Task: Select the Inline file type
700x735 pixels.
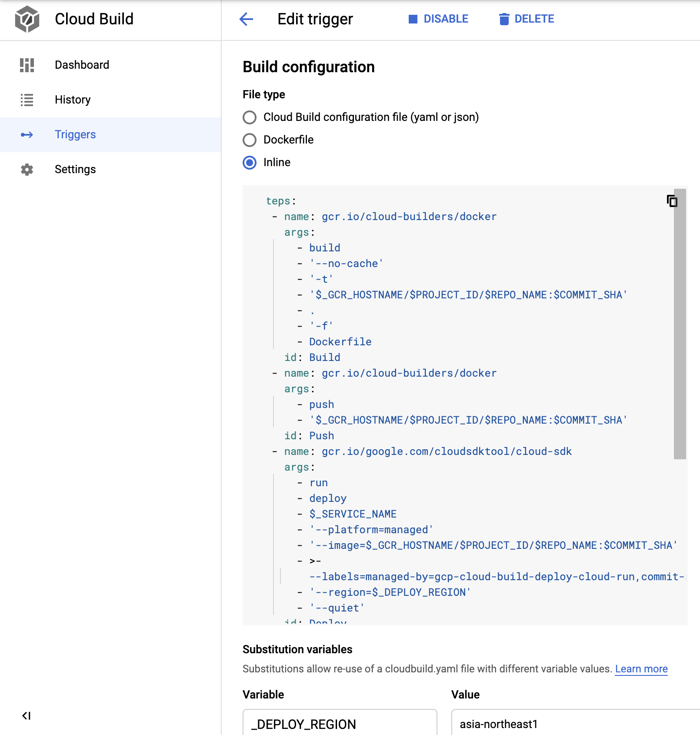Action: [250, 163]
